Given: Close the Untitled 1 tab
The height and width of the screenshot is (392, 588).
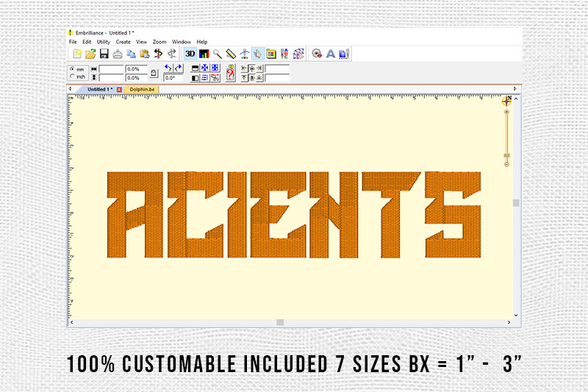Looking at the screenshot, I should 119,90.
